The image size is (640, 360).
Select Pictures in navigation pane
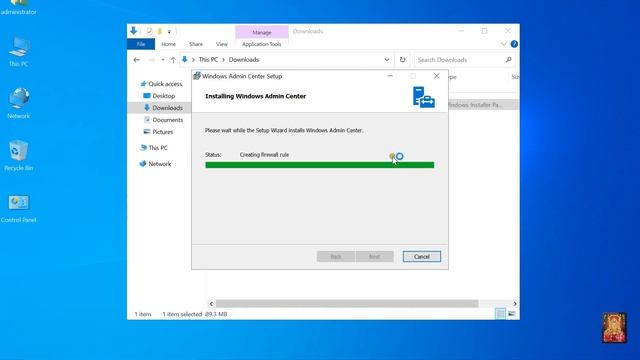(x=162, y=132)
